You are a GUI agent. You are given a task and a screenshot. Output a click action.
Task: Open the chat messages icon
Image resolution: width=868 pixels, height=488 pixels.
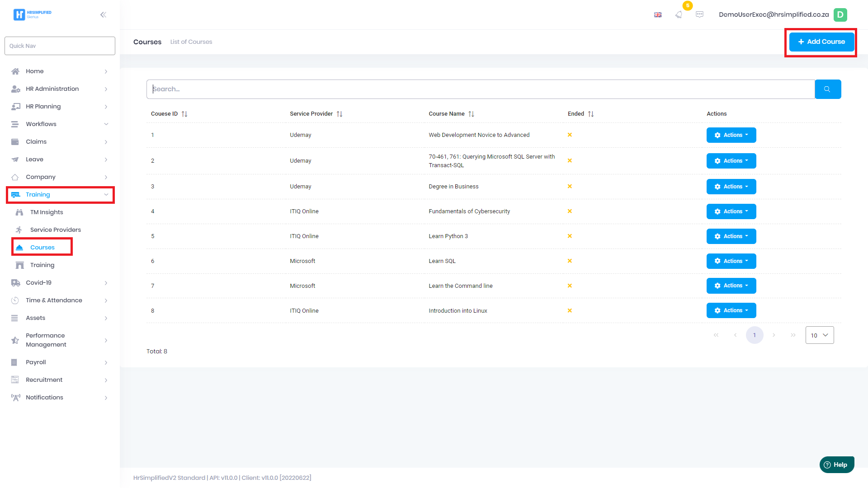pyautogui.click(x=699, y=14)
